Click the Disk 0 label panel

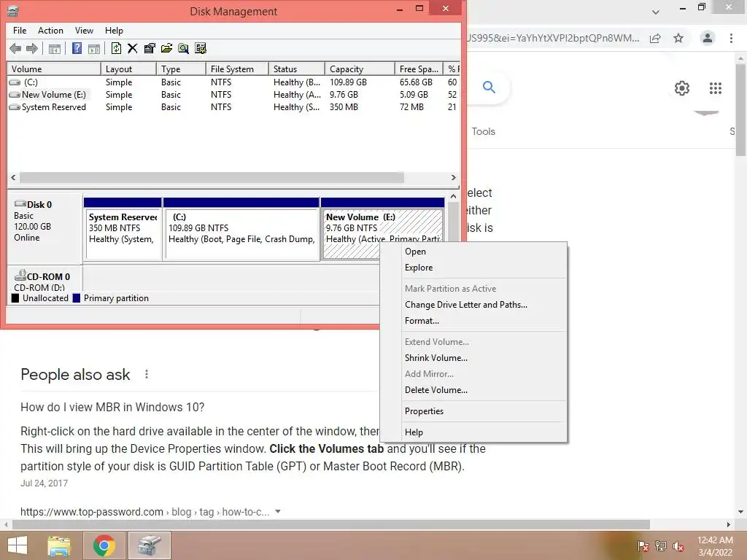pyautogui.click(x=44, y=227)
